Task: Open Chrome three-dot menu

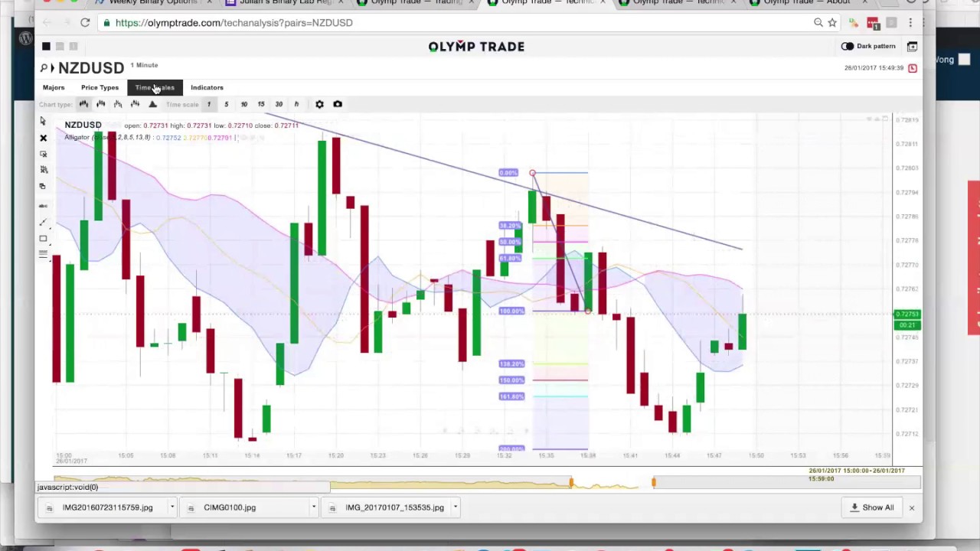Action: [910, 23]
